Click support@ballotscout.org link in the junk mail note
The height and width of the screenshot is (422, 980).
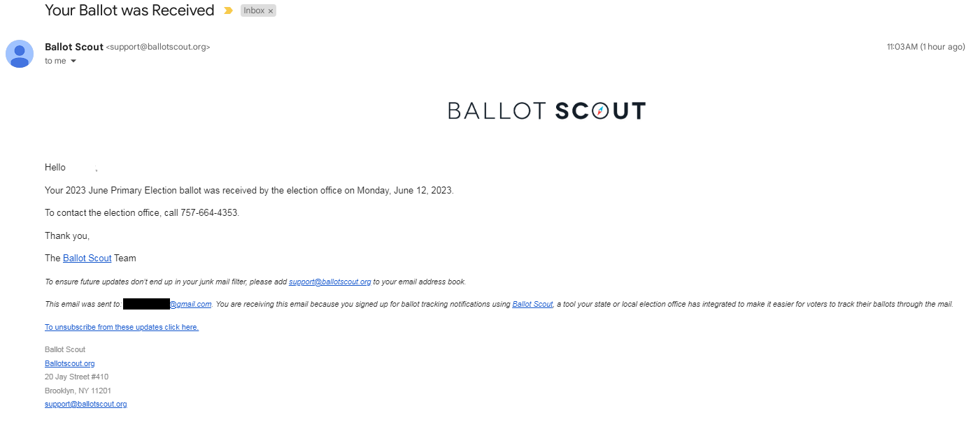329,282
